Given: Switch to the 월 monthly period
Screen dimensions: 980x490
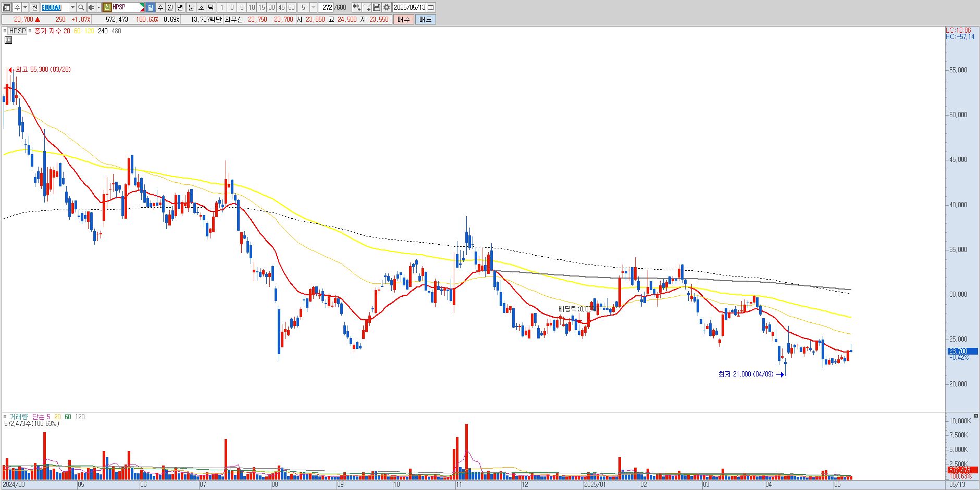Looking at the screenshot, I should tap(170, 7).
